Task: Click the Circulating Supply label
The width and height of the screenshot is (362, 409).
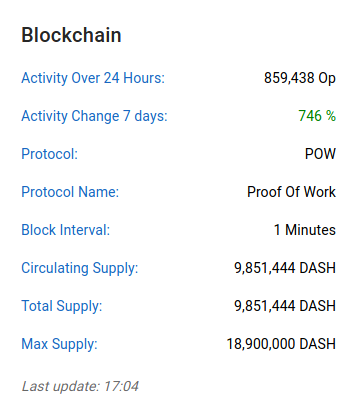Action: tap(80, 268)
